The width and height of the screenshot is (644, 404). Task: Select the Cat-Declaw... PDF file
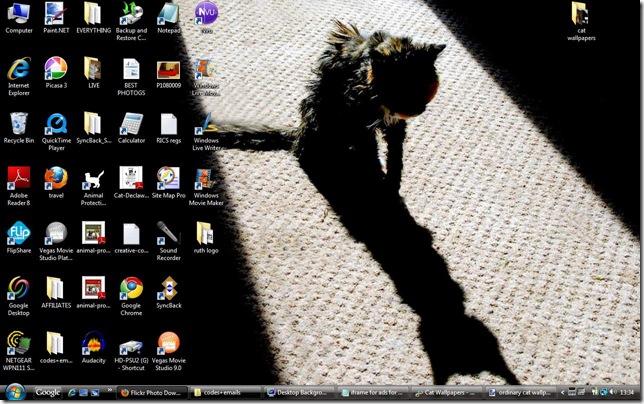click(131, 183)
